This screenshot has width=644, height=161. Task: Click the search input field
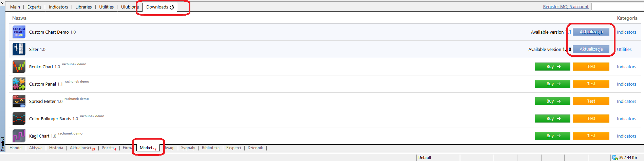click(x=617, y=7)
